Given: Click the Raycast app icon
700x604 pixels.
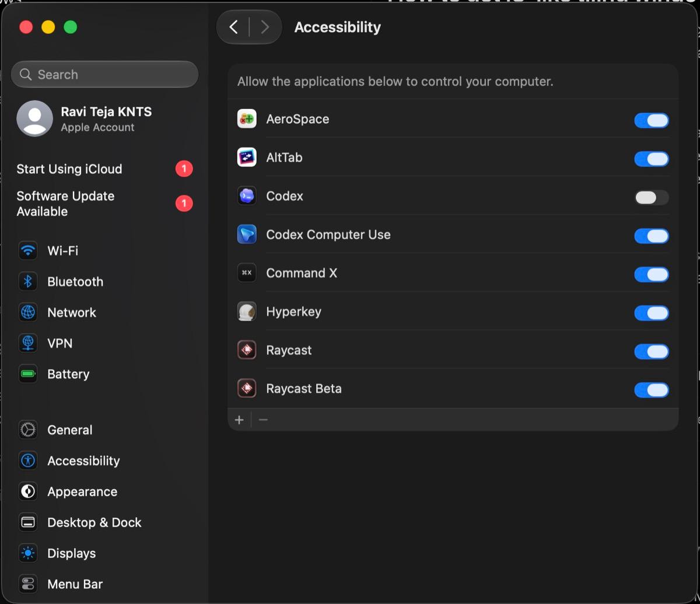Looking at the screenshot, I should click(247, 350).
